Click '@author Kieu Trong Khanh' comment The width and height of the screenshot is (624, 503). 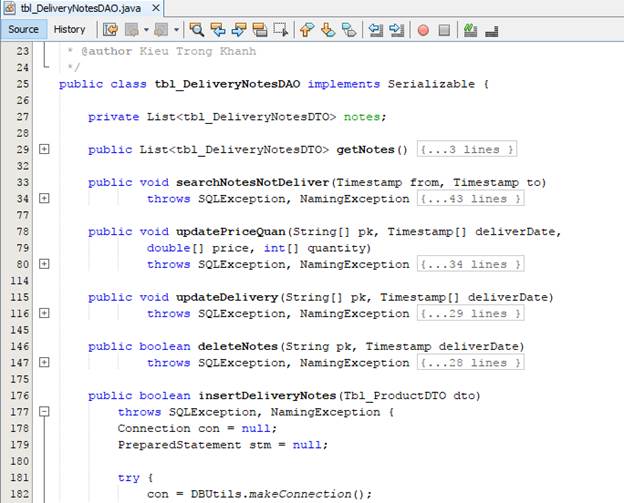169,51
